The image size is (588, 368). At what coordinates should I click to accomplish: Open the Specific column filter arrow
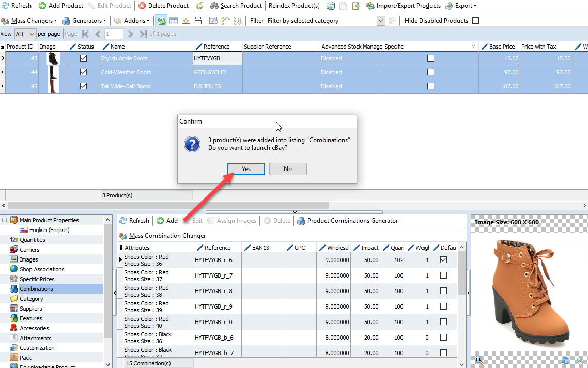click(x=473, y=46)
